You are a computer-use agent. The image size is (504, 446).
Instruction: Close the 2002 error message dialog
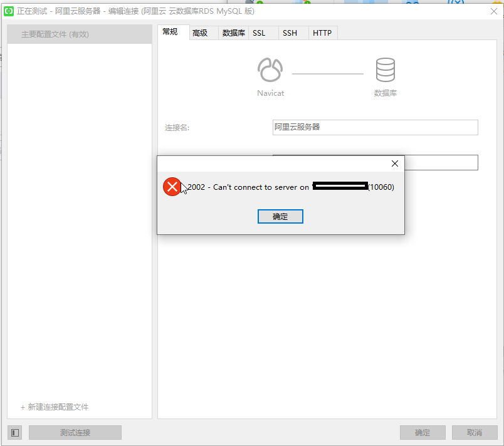395,163
